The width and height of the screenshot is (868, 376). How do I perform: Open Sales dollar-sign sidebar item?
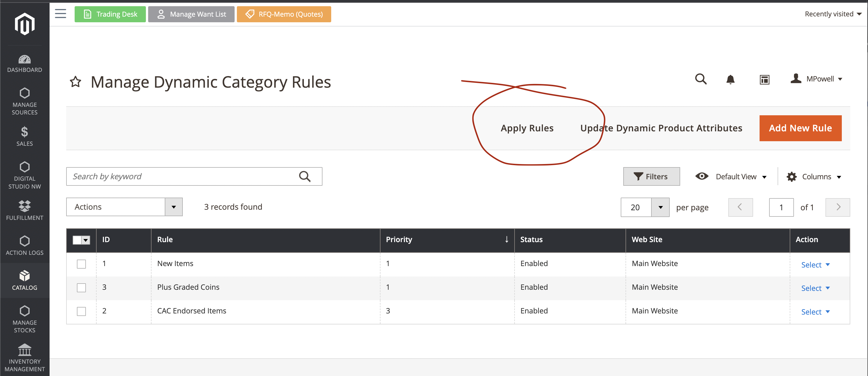click(25, 136)
